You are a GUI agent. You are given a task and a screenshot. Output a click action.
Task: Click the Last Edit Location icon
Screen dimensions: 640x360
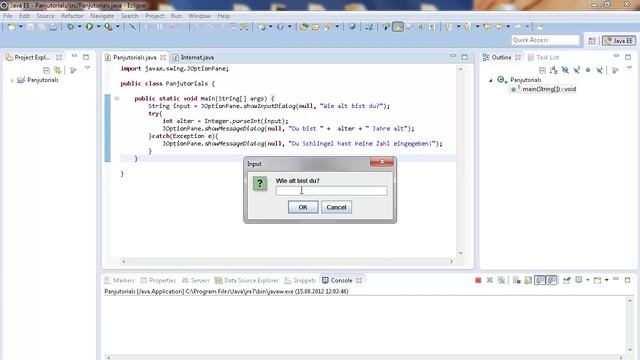pyautogui.click(x=487, y=27)
